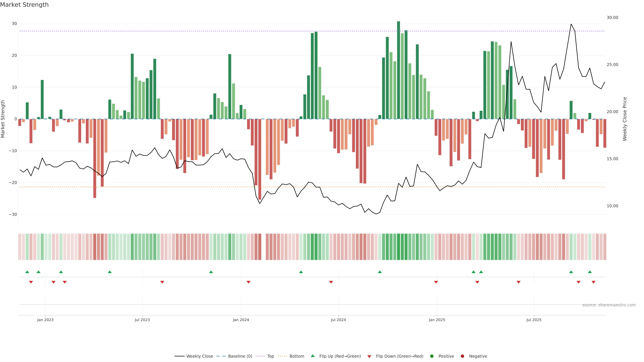Click the source: sharemaestro.com text
The width and height of the screenshot is (644, 362).
click(x=609, y=305)
